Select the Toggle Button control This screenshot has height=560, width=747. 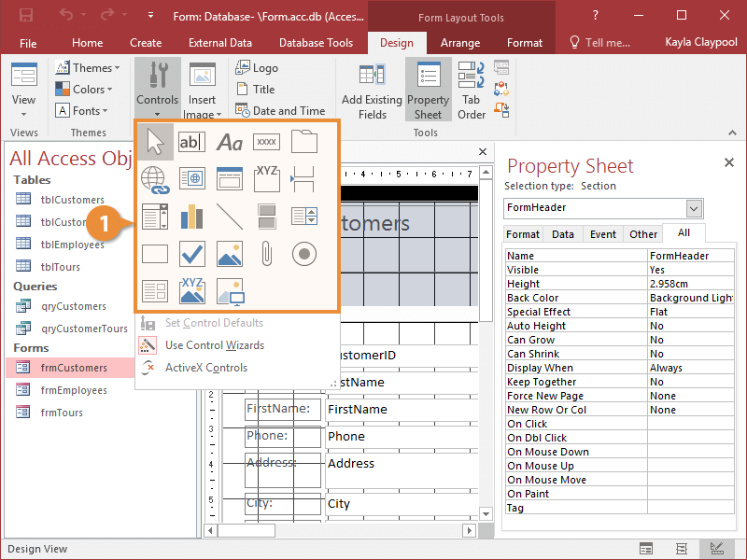click(x=266, y=215)
